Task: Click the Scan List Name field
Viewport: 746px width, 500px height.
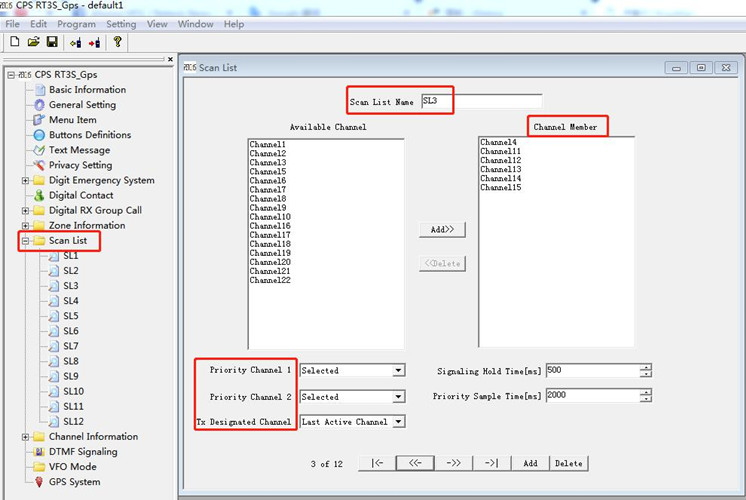Action: [480, 101]
